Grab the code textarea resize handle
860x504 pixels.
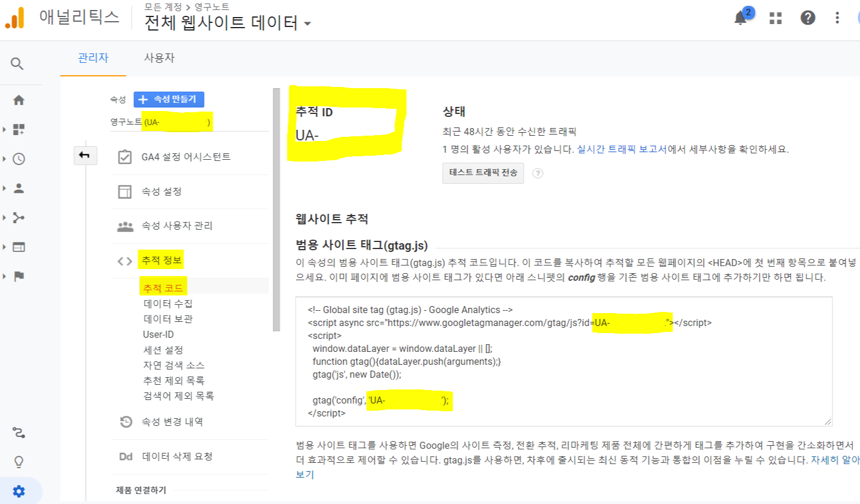[x=828, y=421]
